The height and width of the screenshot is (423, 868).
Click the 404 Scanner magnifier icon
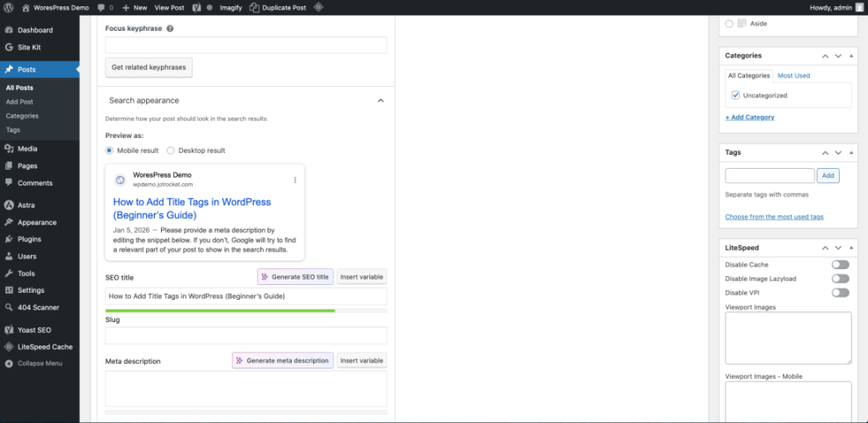coord(9,307)
